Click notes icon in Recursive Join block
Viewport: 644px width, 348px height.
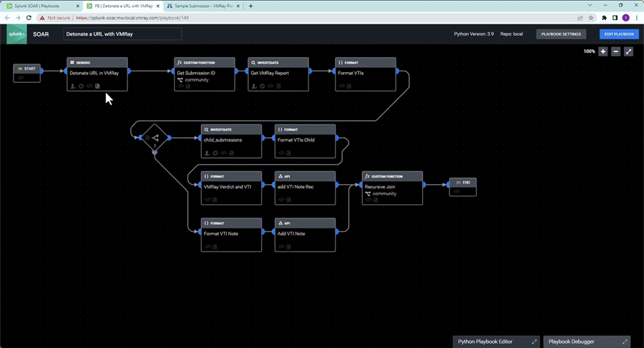376,200
